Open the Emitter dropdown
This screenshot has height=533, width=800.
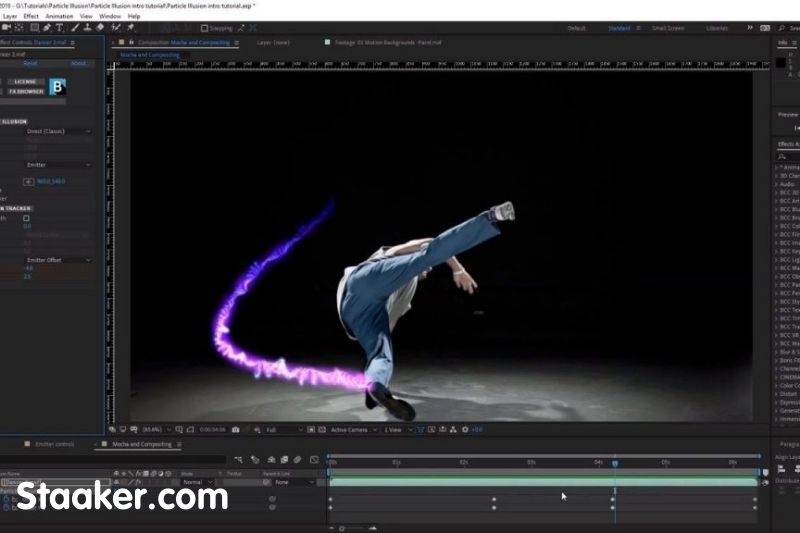pos(58,165)
